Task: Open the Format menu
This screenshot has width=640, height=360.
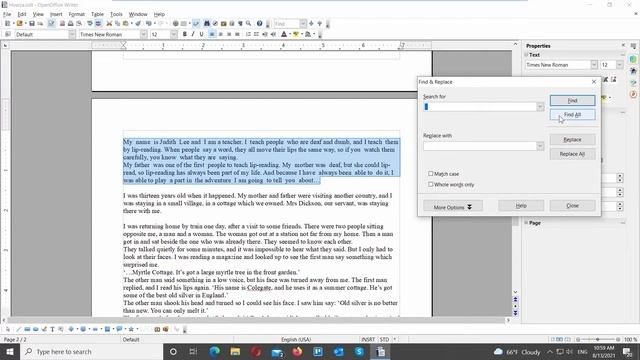Action: click(x=76, y=14)
